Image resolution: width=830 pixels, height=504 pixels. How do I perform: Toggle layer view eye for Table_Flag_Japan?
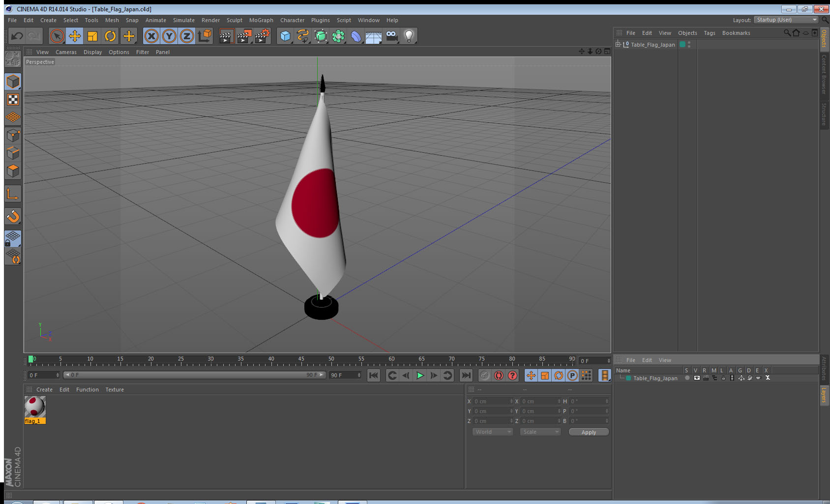point(697,378)
